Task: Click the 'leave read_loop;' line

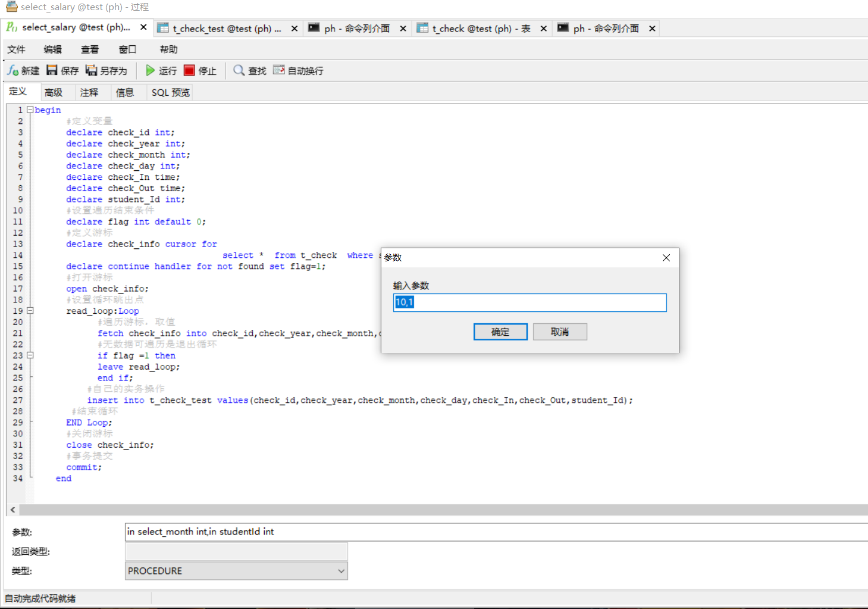Action: point(139,367)
